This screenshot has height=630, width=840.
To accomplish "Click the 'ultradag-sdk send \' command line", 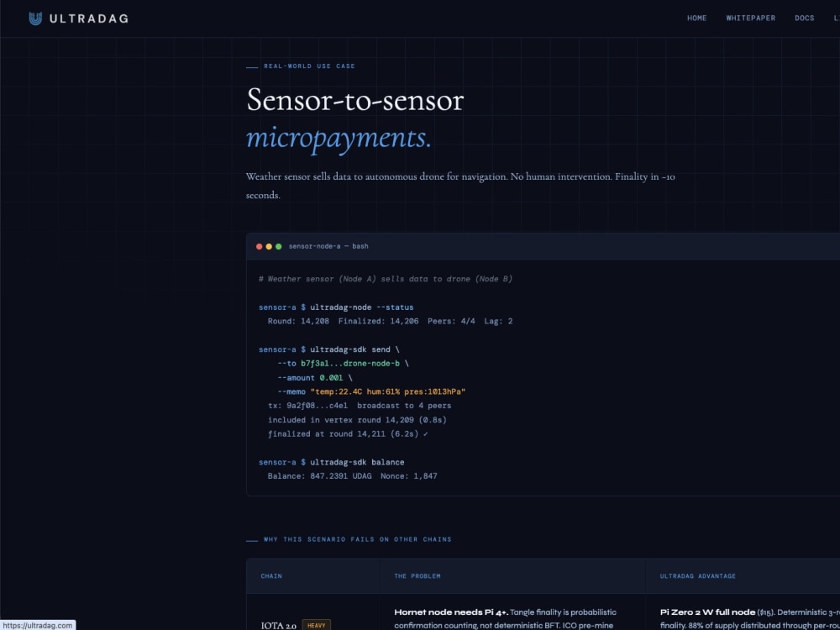I will coord(329,349).
